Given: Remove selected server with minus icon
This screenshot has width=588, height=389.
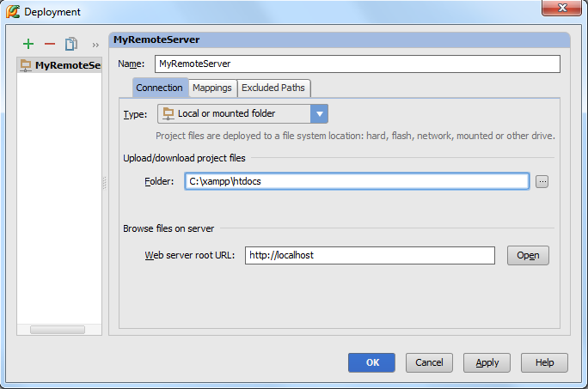Looking at the screenshot, I should click(50, 44).
